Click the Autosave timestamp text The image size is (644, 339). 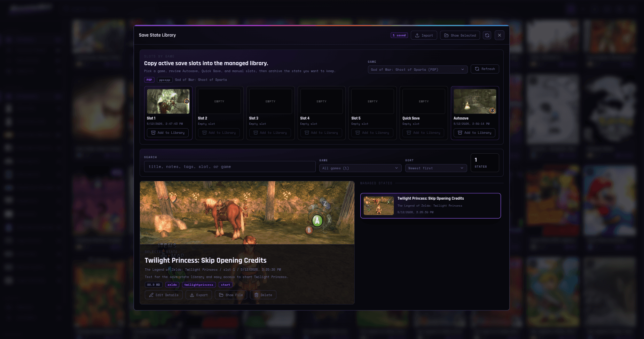point(471,124)
